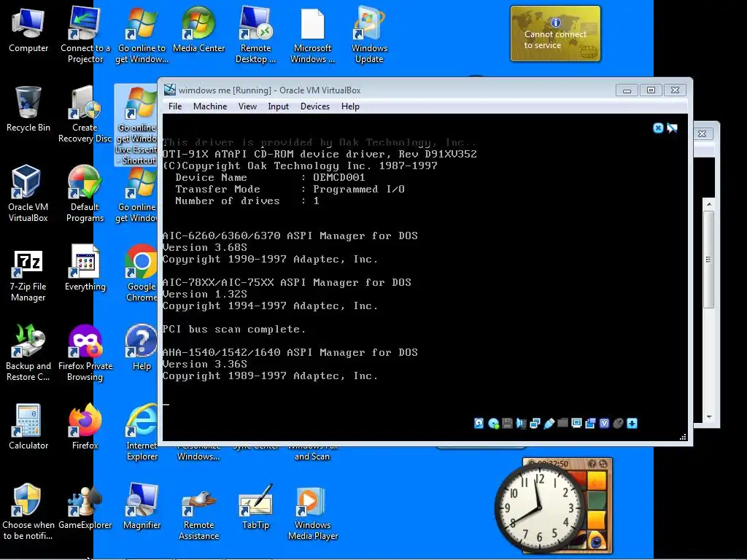Launch Firefox from desktop
This screenshot has height=560, width=747.
[85, 427]
